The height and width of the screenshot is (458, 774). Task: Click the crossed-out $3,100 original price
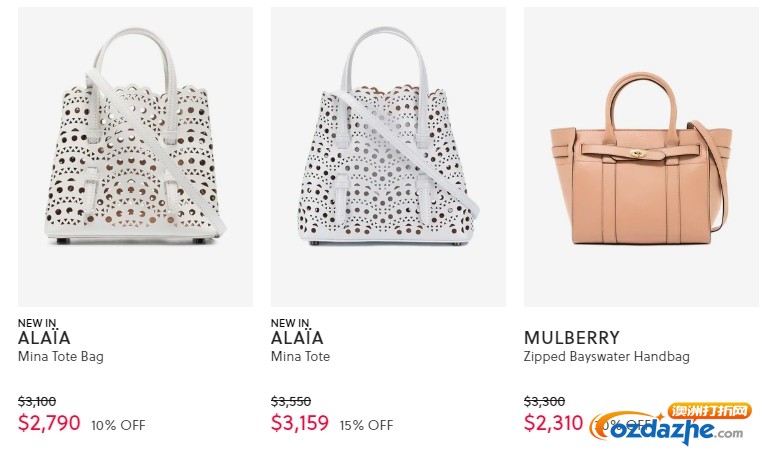pyautogui.click(x=37, y=401)
